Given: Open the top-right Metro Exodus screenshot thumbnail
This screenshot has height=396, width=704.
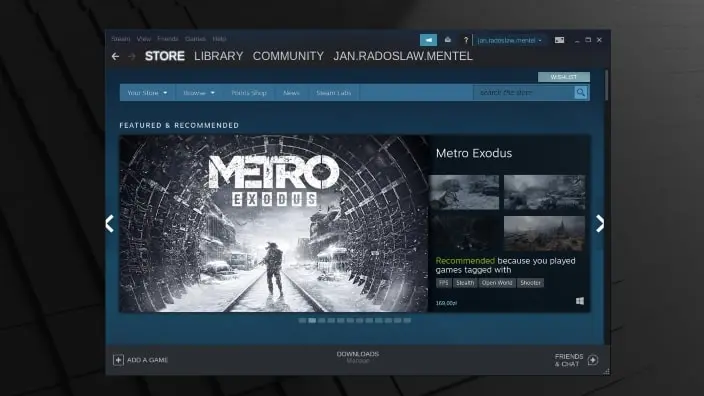Looking at the screenshot, I should (544, 192).
